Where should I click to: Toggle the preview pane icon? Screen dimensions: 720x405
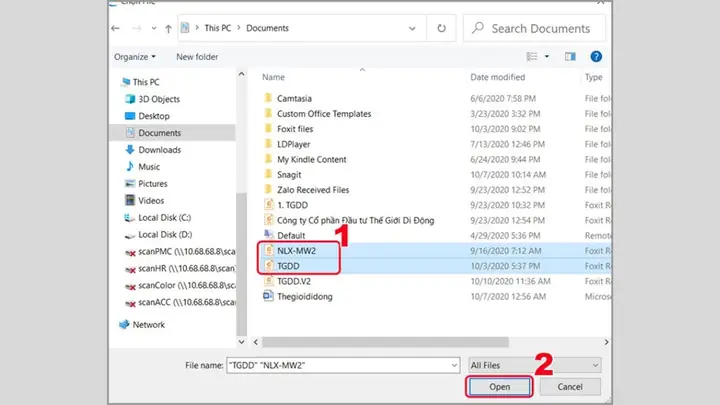click(570, 56)
